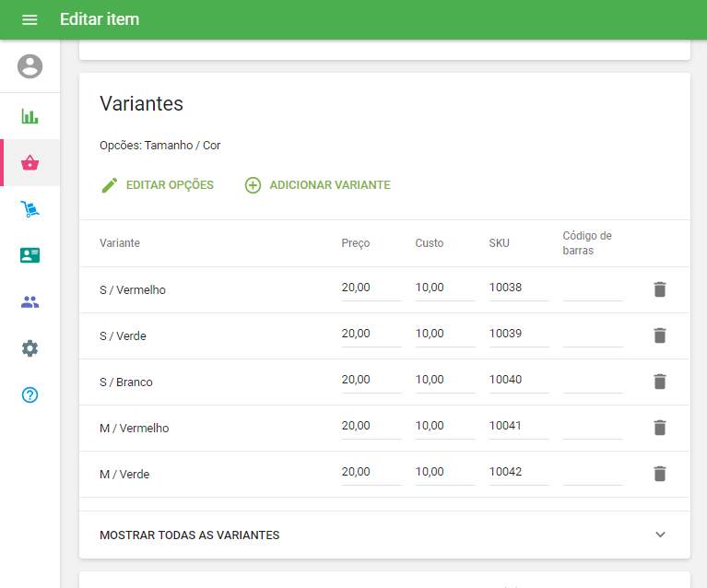This screenshot has width=707, height=588.
Task: Edit barcode field for M / Verde
Action: pos(593,473)
